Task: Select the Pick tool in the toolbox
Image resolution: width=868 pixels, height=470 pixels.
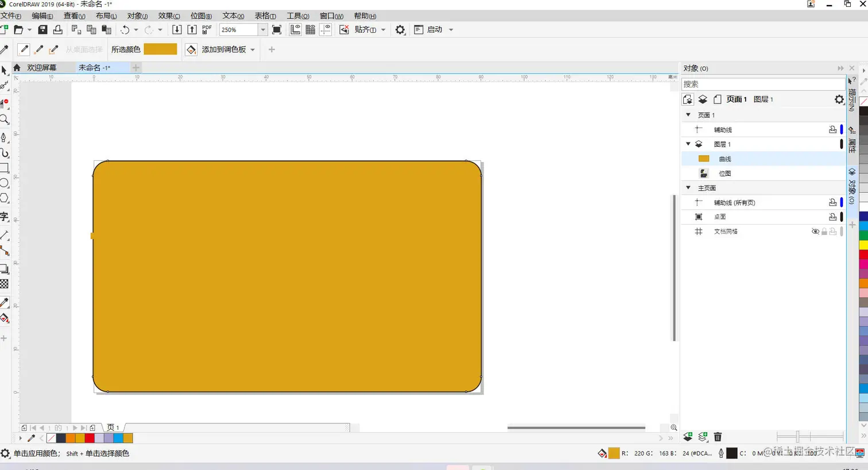Action: pos(4,70)
